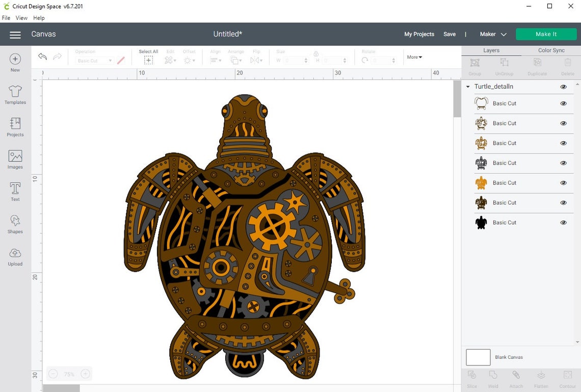Image resolution: width=581 pixels, height=392 pixels.
Task: Click the rotate stepper arrows
Action: [x=393, y=60]
